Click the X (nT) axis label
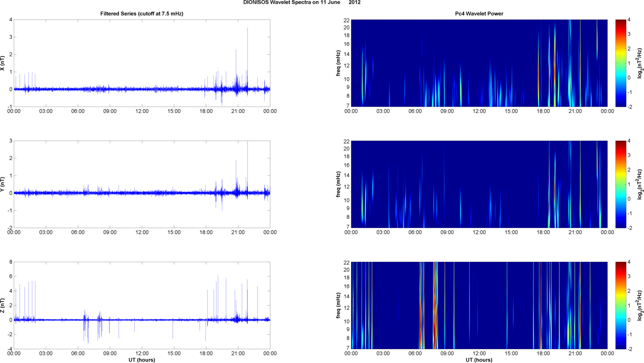The width and height of the screenshot is (644, 363). click(x=3, y=63)
